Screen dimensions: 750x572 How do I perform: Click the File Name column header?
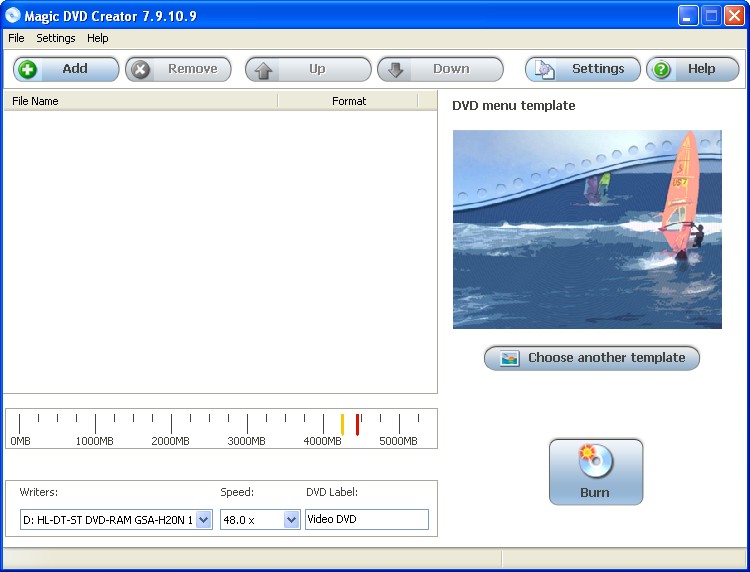point(141,101)
